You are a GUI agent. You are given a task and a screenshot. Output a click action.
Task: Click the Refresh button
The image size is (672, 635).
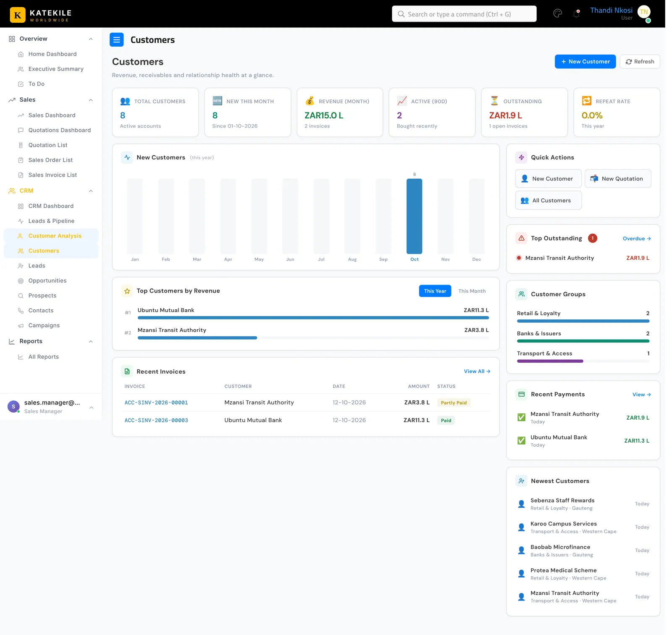pos(640,62)
